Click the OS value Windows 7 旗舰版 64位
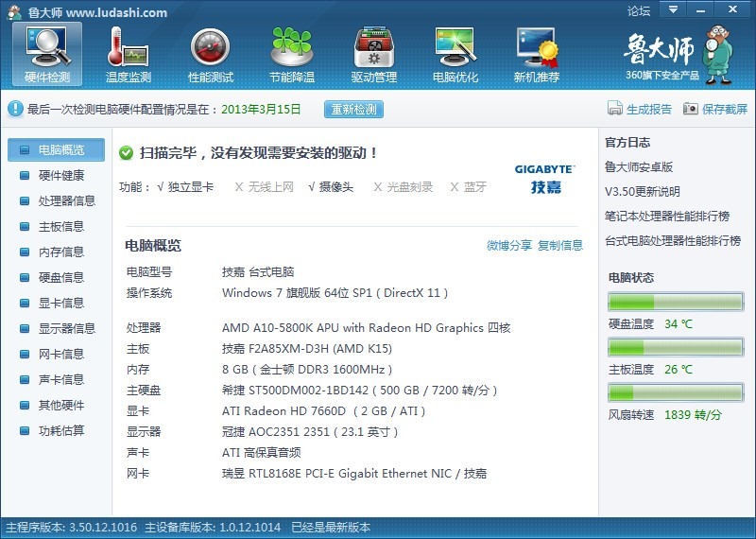The width and height of the screenshot is (756, 539). coord(335,292)
